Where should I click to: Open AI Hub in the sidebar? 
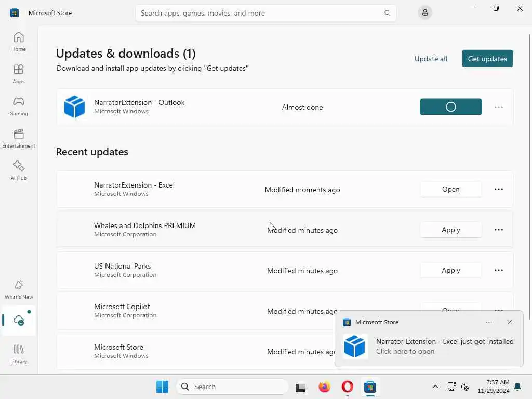19,170
